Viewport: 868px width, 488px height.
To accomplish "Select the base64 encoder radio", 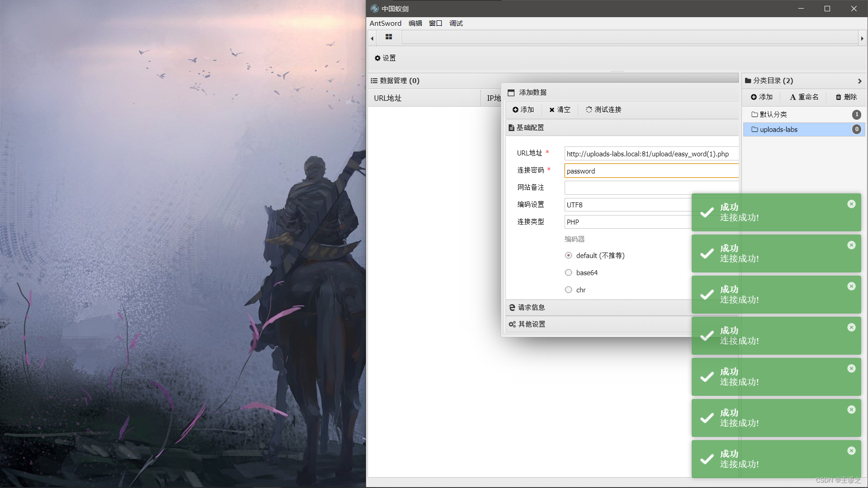I will (x=568, y=272).
